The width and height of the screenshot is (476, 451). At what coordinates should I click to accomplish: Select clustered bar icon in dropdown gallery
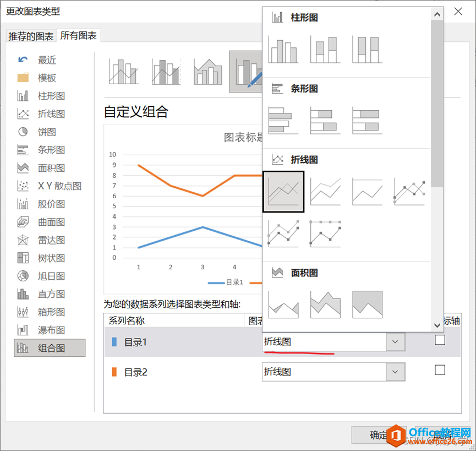283,121
